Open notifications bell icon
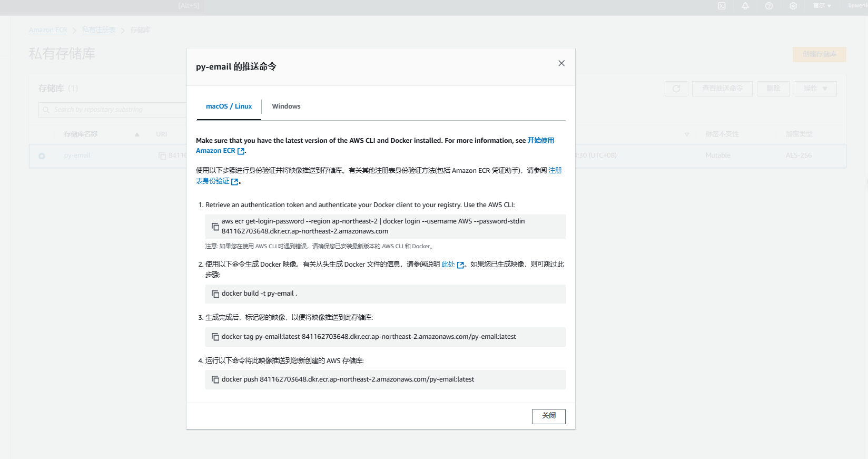The height and width of the screenshot is (459, 868). [x=745, y=6]
